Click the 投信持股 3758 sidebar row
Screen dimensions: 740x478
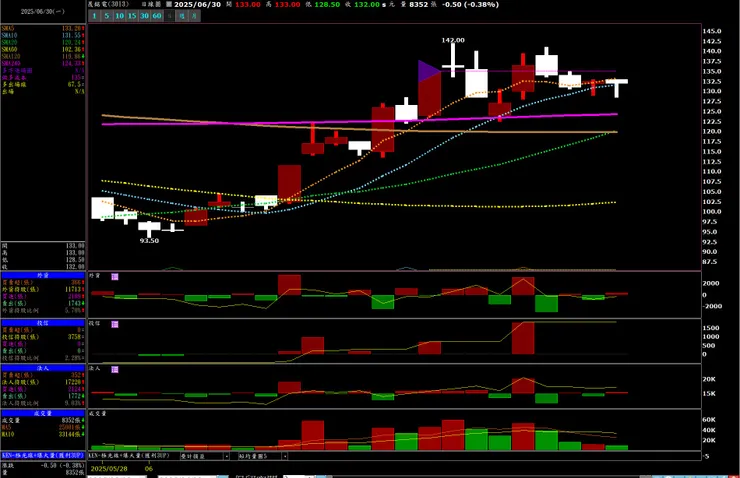coord(43,337)
